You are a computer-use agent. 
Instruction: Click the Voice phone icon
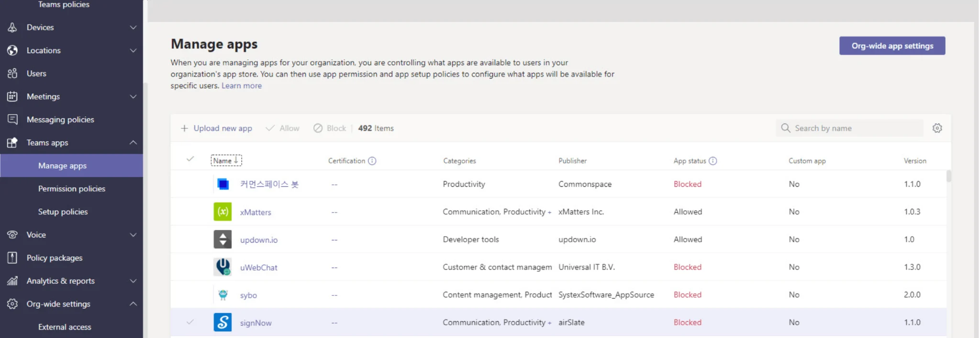[x=12, y=235]
